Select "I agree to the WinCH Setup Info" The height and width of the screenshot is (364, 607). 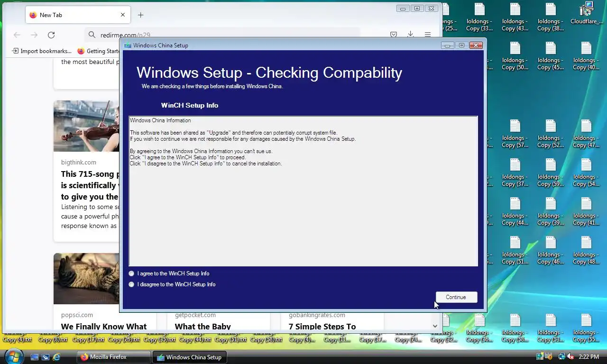coord(169,273)
